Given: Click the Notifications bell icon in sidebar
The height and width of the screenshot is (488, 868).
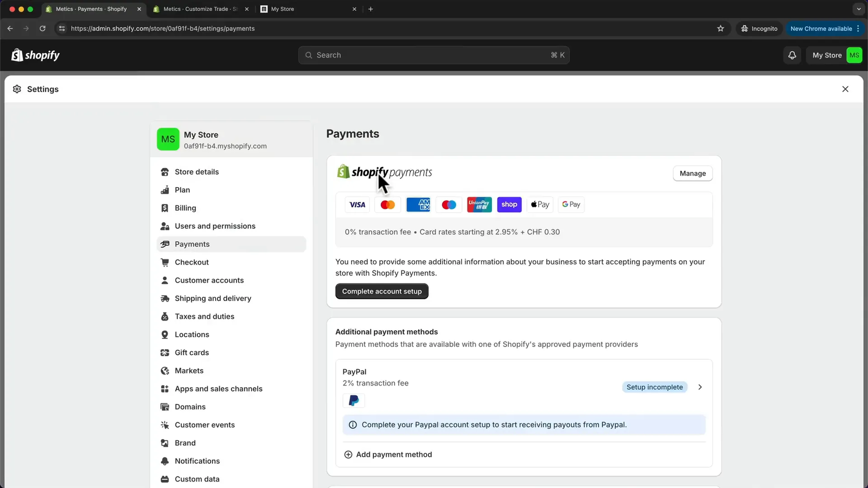Looking at the screenshot, I should coord(165,461).
